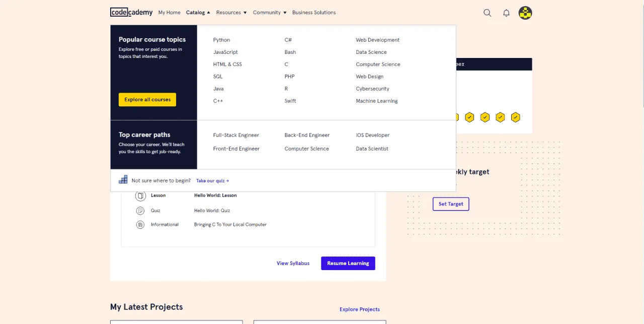Open Cybersecurity subject

tap(373, 89)
